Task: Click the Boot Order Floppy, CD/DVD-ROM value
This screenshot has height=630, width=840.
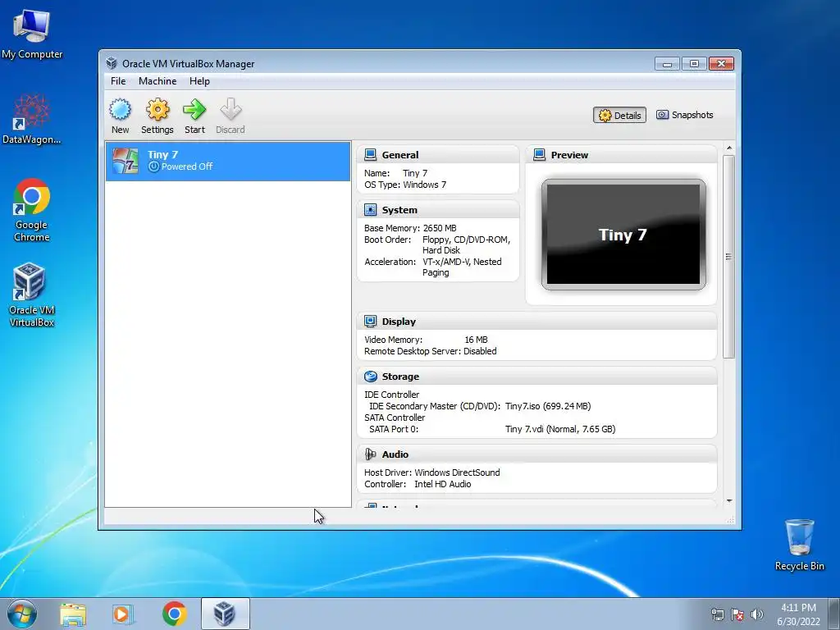Action: point(466,244)
